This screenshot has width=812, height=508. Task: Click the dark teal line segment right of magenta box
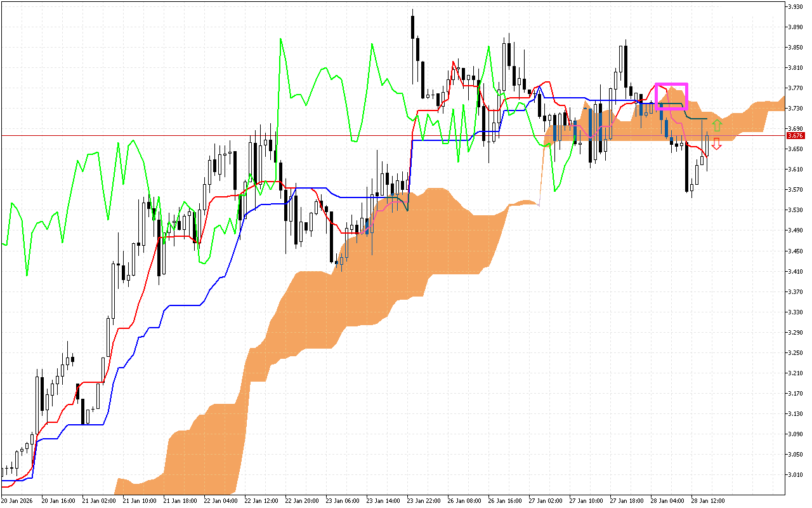click(x=698, y=118)
